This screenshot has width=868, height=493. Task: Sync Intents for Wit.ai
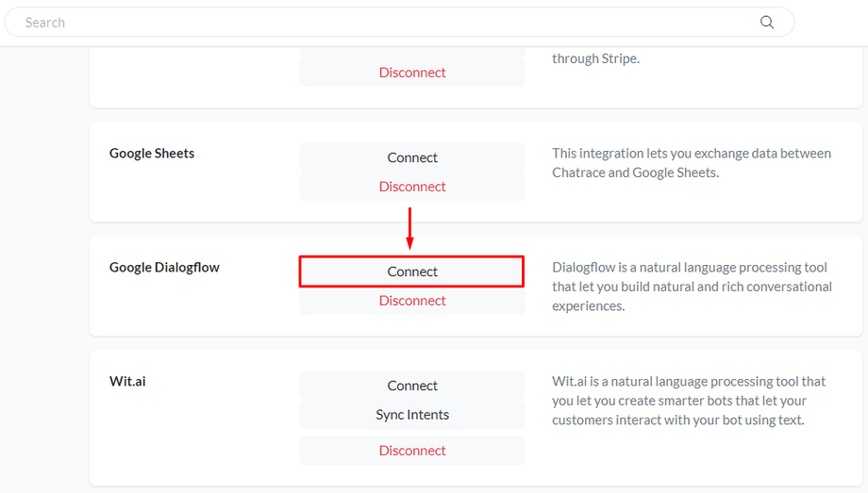412,415
